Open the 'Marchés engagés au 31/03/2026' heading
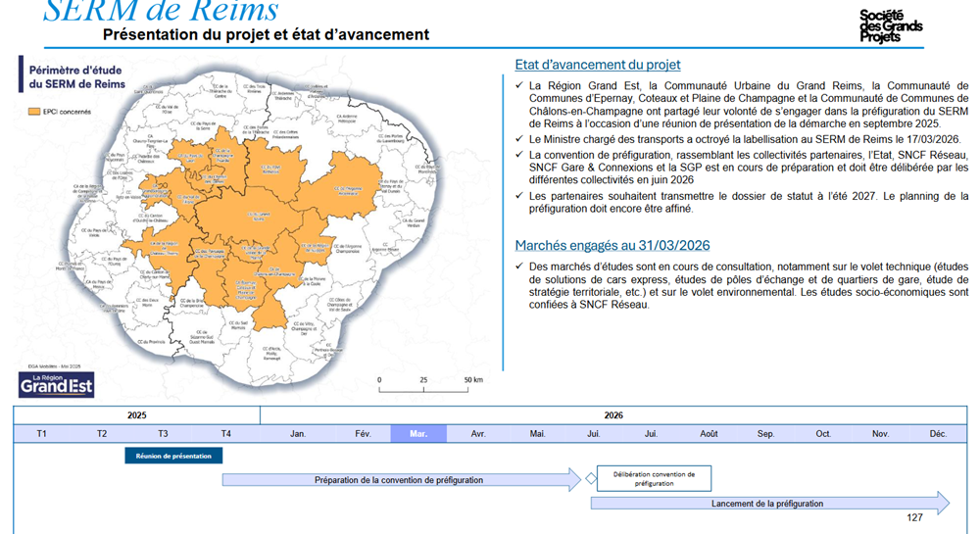980x534 pixels. (612, 246)
